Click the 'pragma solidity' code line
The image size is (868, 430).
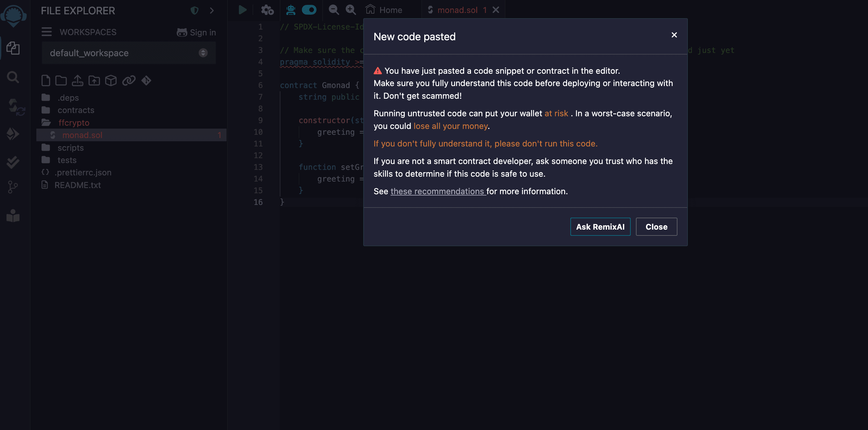click(x=321, y=62)
